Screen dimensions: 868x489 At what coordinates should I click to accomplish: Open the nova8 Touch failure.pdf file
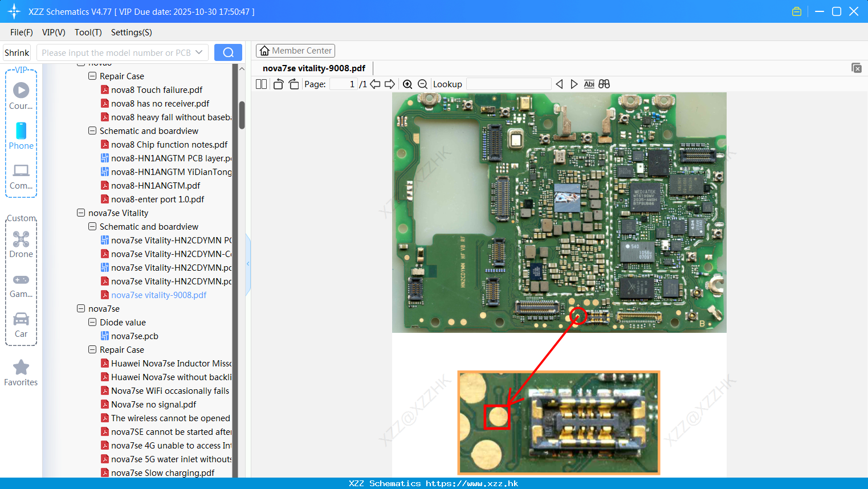tap(157, 90)
